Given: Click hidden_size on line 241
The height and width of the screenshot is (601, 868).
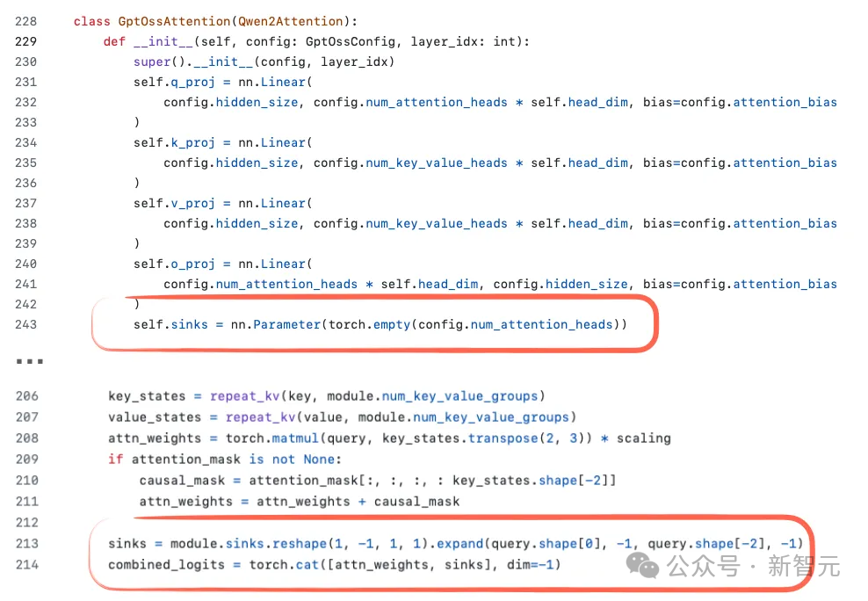Looking at the screenshot, I should click(x=586, y=284).
